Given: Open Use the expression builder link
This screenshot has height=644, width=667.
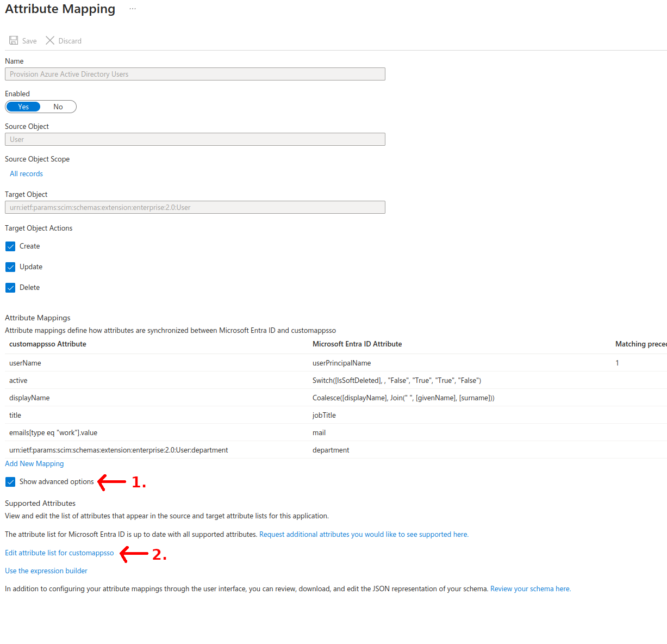Looking at the screenshot, I should tap(46, 571).
